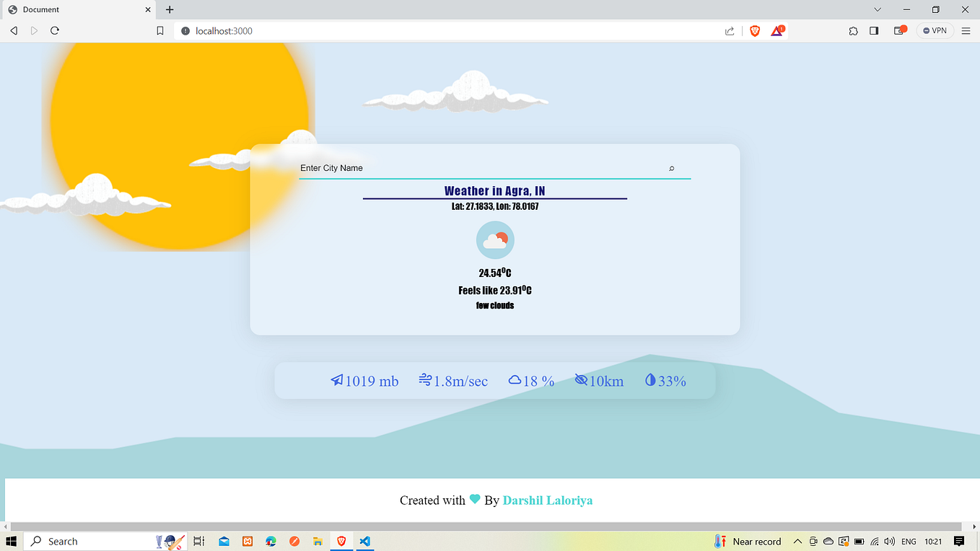Open the Darshil Laloriya link

(x=548, y=500)
